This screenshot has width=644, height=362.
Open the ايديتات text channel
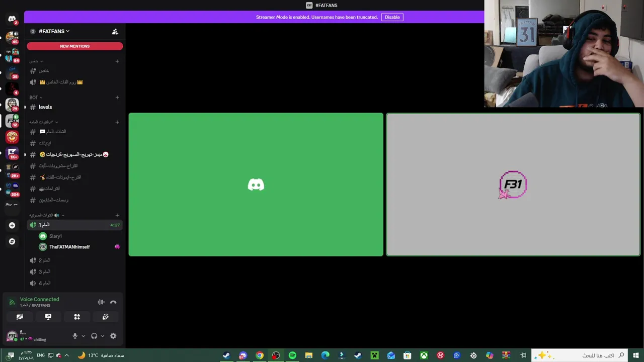click(74, 143)
